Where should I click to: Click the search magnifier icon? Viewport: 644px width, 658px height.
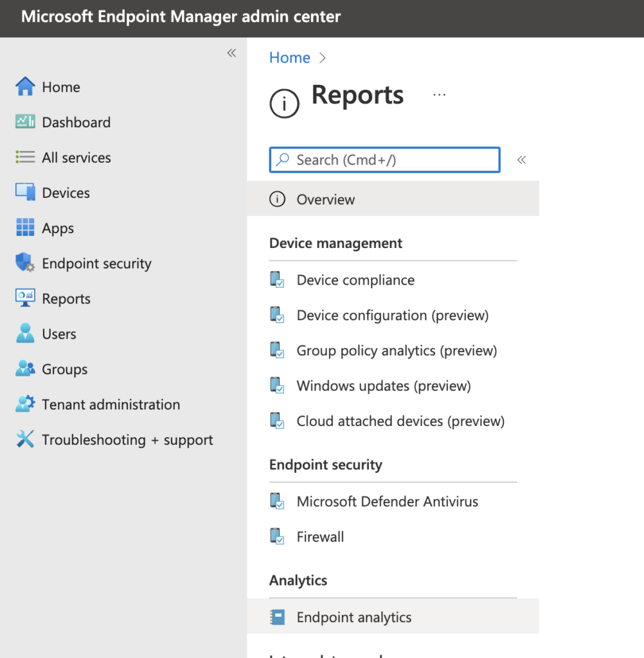click(283, 159)
